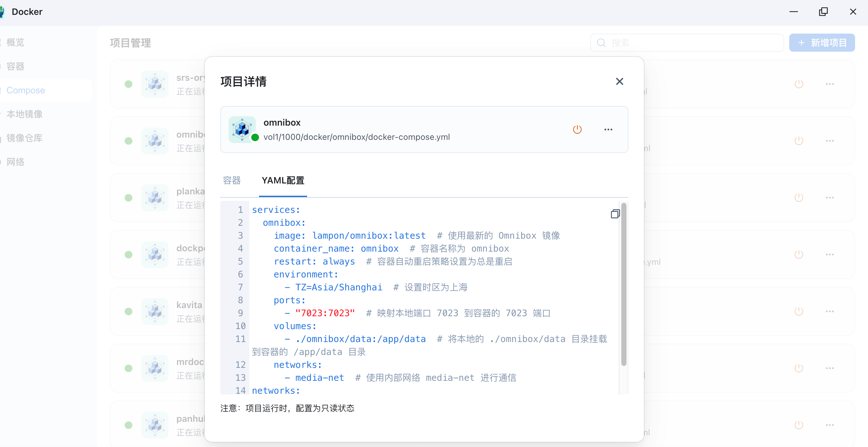The height and width of the screenshot is (447, 868).
Task: Switch to the 容器 tab
Action: coord(232,180)
